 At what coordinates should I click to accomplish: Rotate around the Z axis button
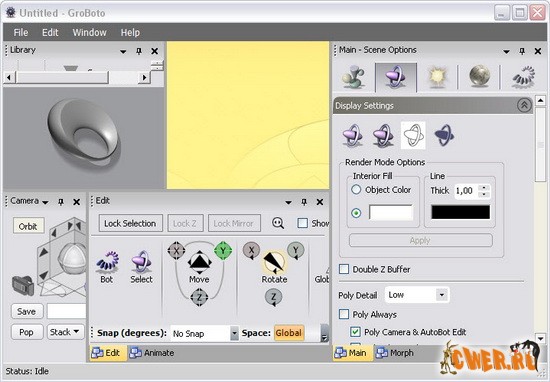pyautogui.click(x=274, y=297)
